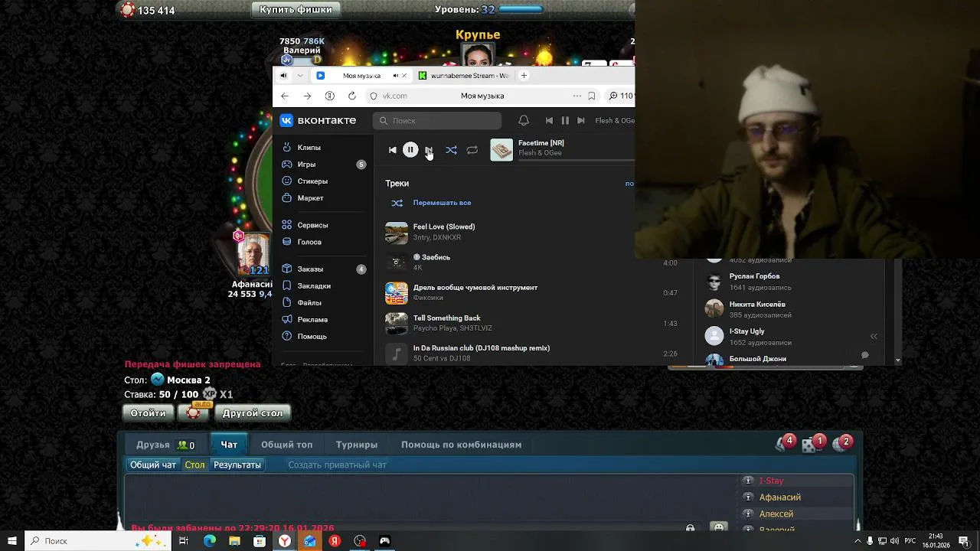The image size is (980, 551).
Task: Click Купить фишки button
Action: [x=296, y=10]
